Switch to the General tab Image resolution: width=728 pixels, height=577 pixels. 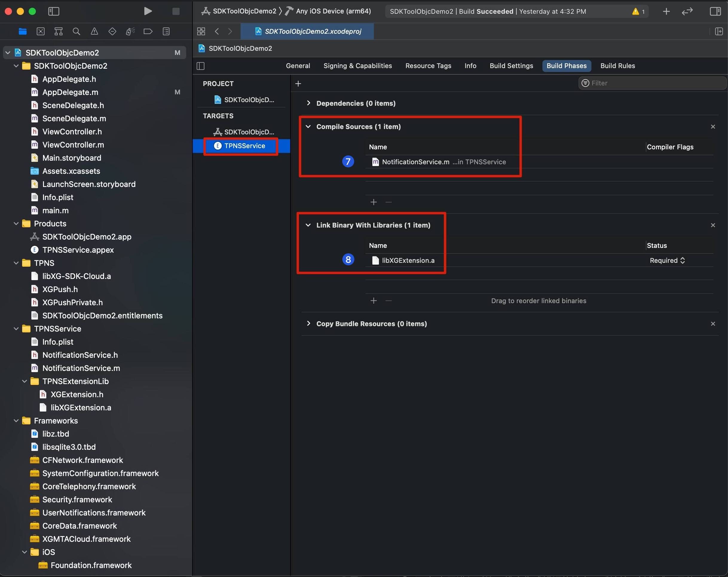click(x=298, y=66)
